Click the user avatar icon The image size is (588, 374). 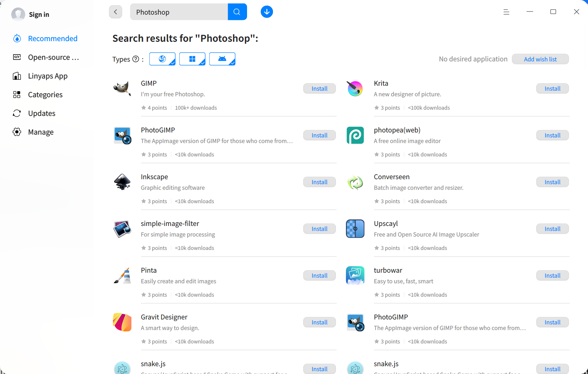click(18, 14)
